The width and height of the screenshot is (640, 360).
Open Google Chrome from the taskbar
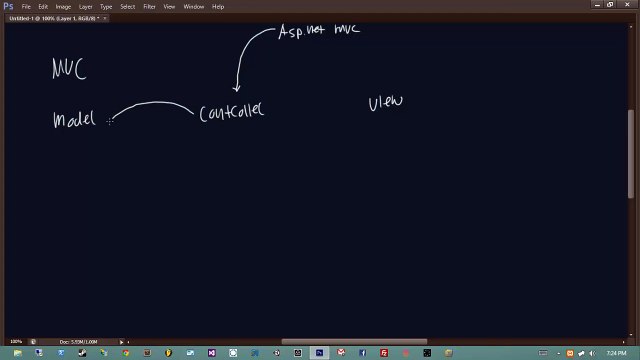pyautogui.click(x=126, y=353)
